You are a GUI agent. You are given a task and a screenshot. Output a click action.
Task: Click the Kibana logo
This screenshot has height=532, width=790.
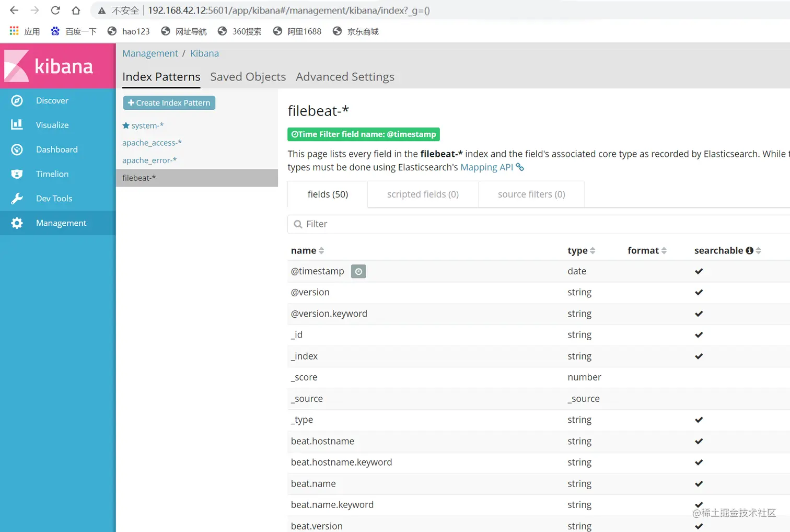tap(50, 66)
